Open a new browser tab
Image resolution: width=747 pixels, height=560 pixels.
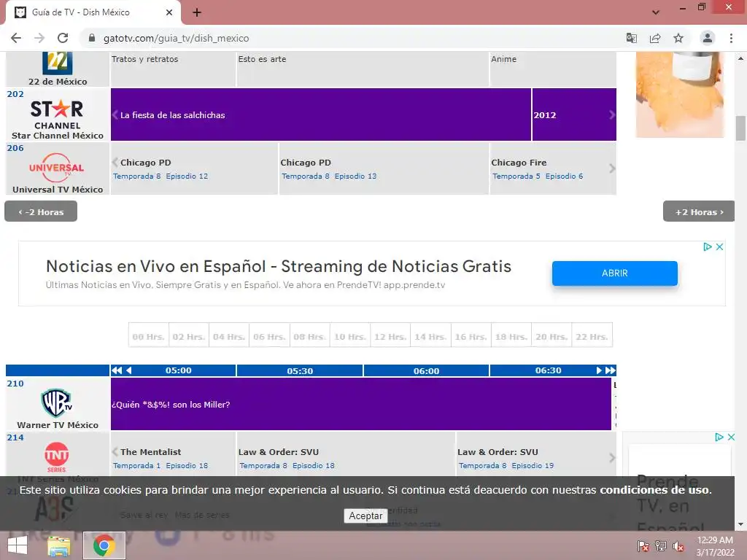point(197,12)
